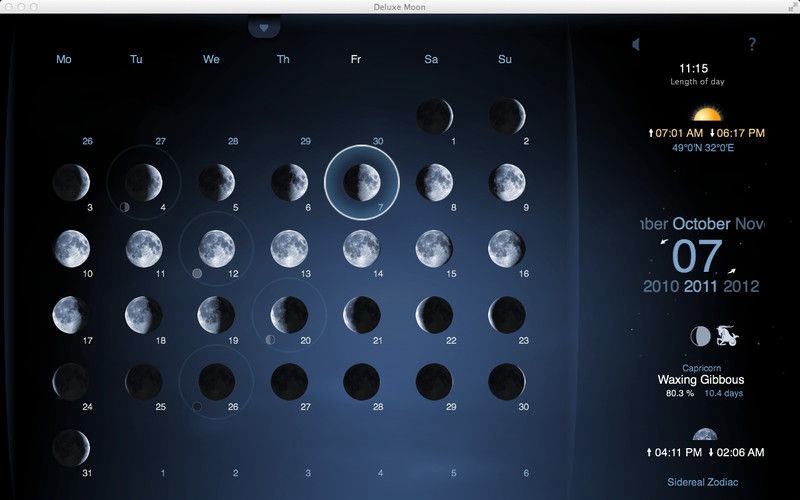Select the moon for October 2

pyautogui.click(x=507, y=116)
